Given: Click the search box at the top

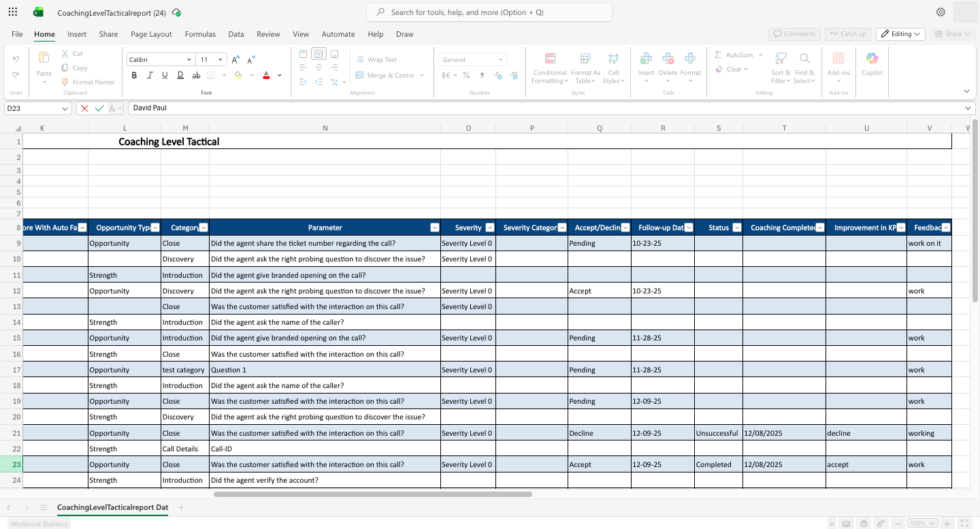Looking at the screenshot, I should [x=489, y=12].
